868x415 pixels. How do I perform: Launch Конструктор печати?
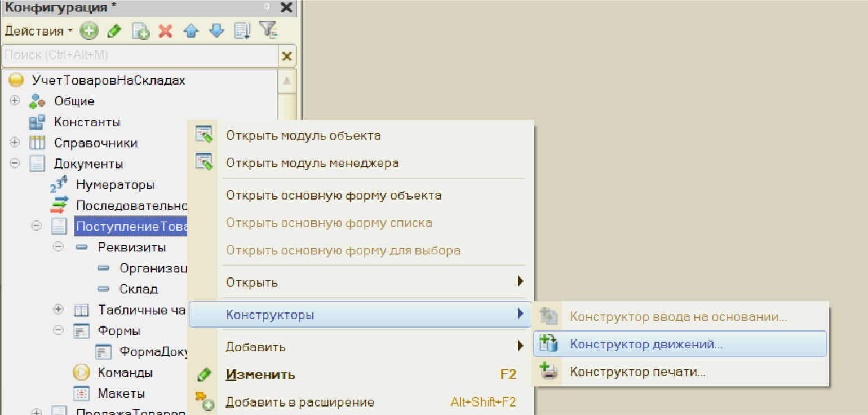(680, 372)
